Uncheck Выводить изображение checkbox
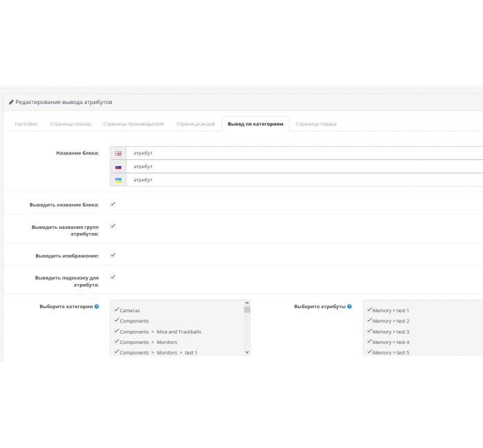 pyautogui.click(x=112, y=255)
